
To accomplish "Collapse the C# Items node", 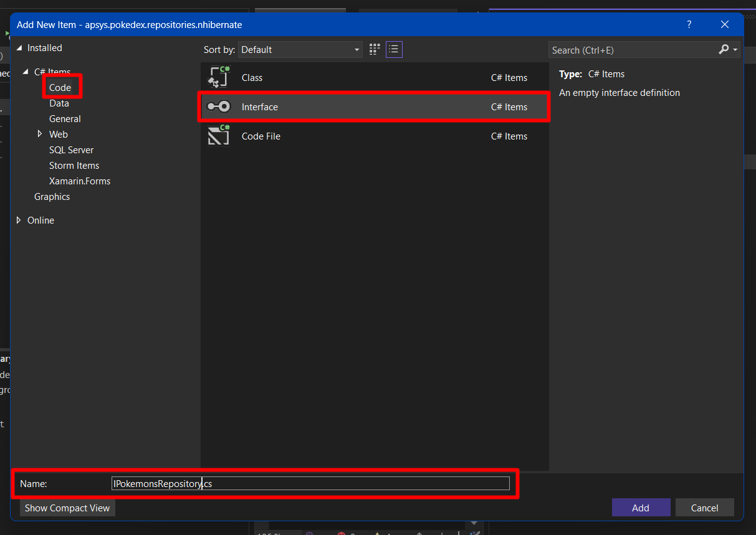I will 26,72.
